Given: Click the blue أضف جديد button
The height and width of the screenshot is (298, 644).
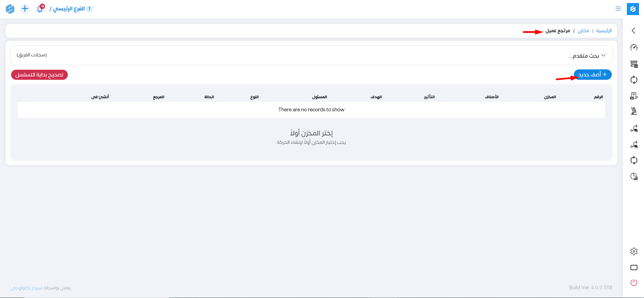Looking at the screenshot, I should 592,74.
